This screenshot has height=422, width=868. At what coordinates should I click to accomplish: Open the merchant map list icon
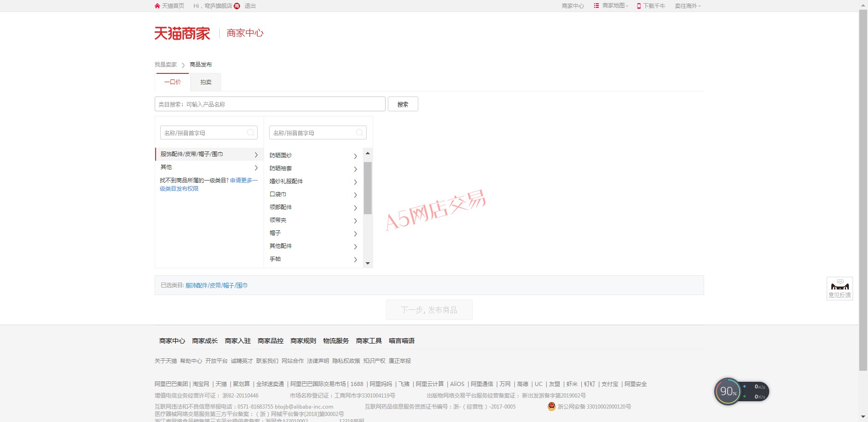(x=596, y=6)
